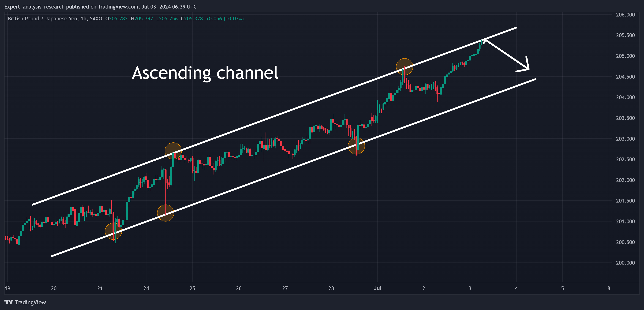
Task: Click the high value H205.392
Action: click(142, 19)
